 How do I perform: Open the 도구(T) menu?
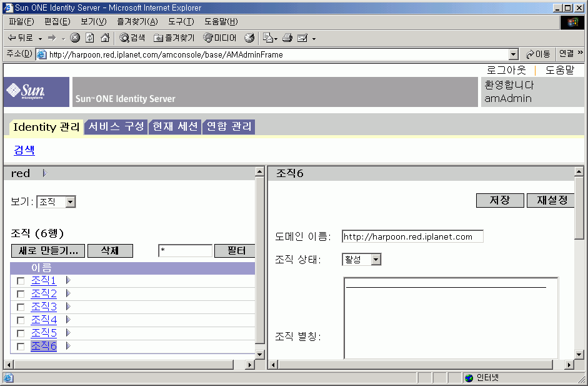click(181, 22)
